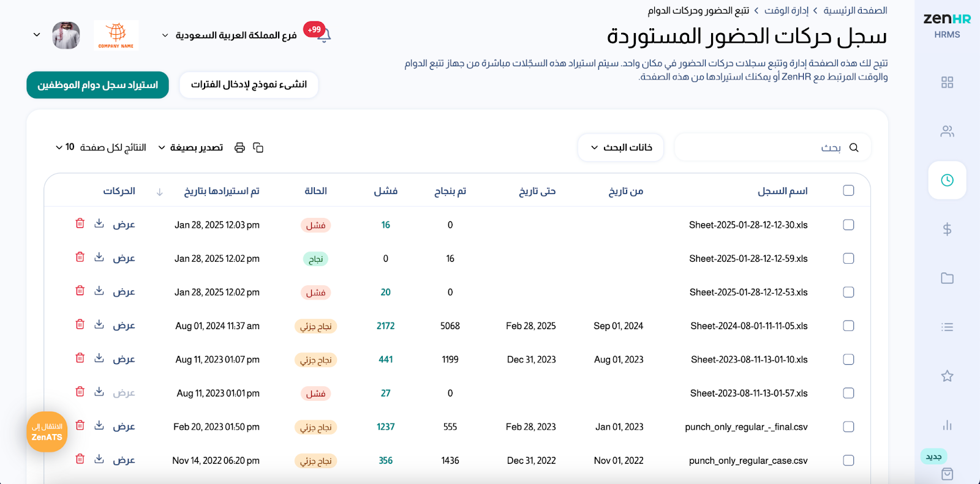Expand the user profile menu chevron
This screenshot has height=484, width=980.
[x=37, y=35]
